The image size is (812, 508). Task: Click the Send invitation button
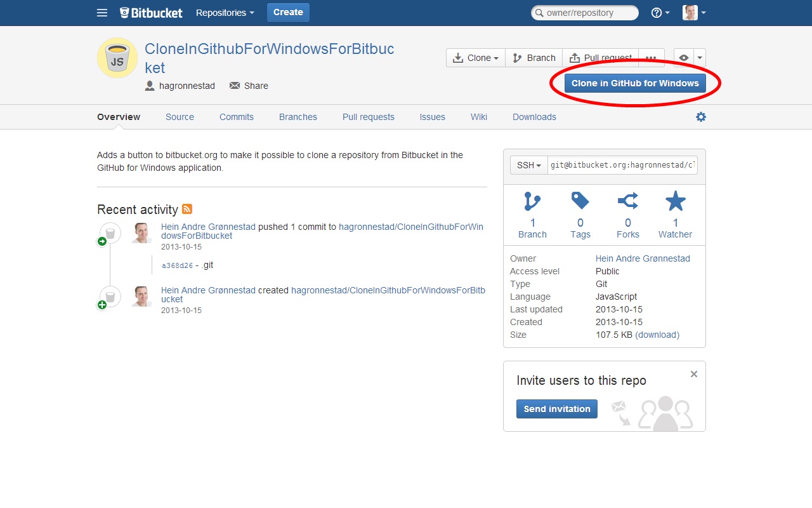pos(557,409)
